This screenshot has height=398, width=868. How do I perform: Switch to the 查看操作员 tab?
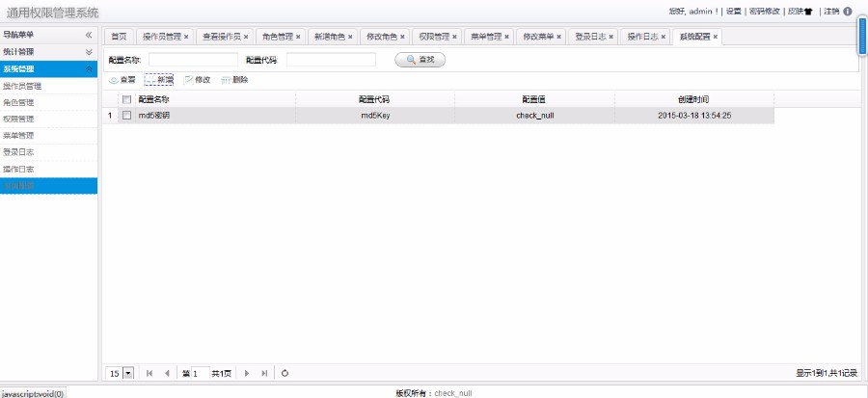point(222,37)
